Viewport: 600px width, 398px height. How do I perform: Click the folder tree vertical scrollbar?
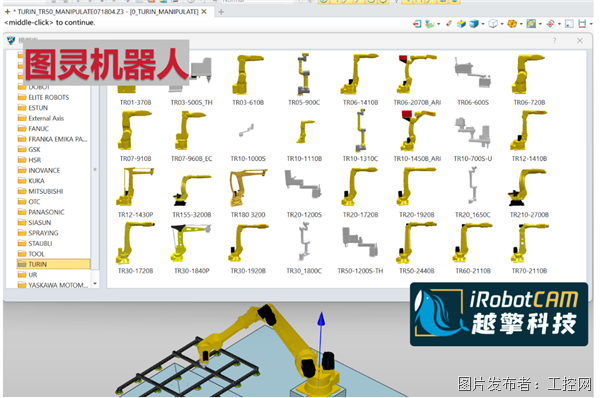point(95,169)
